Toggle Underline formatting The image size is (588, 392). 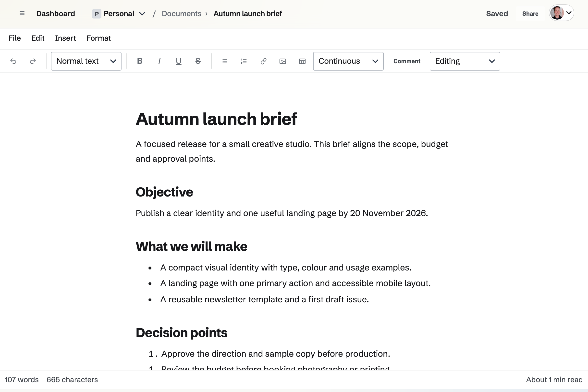point(179,61)
